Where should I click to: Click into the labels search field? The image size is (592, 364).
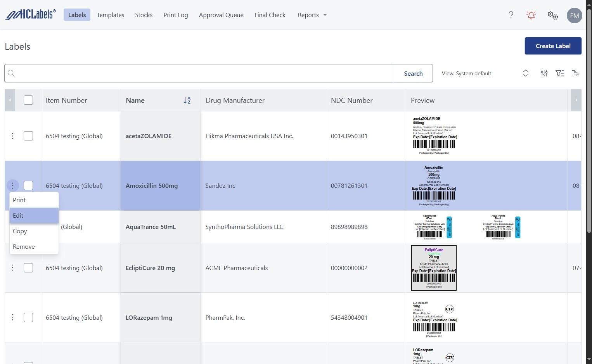click(x=202, y=73)
